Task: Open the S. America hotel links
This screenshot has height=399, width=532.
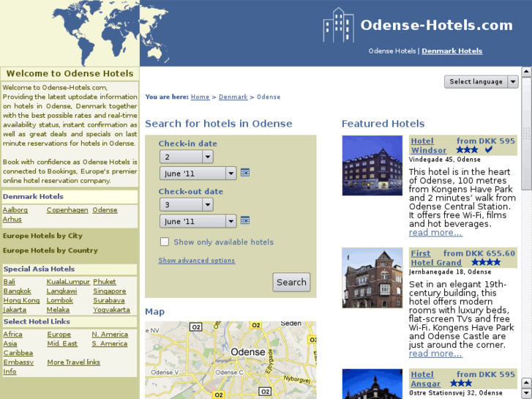Action: (110, 343)
